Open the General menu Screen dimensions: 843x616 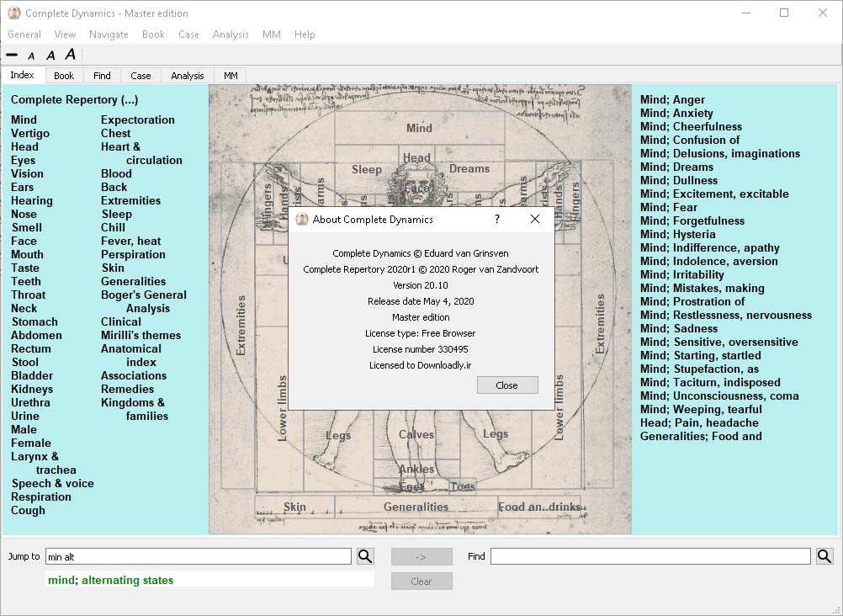tap(24, 35)
